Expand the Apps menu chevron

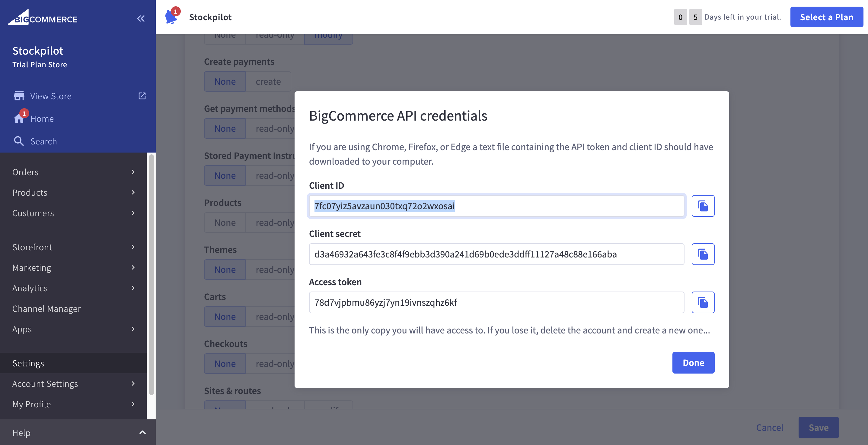133,329
